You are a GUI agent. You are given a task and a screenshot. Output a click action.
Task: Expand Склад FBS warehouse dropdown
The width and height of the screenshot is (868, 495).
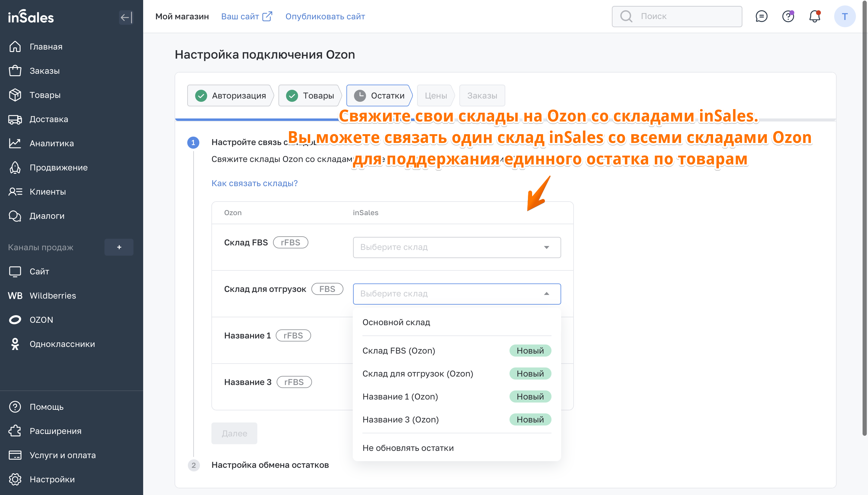coord(457,247)
